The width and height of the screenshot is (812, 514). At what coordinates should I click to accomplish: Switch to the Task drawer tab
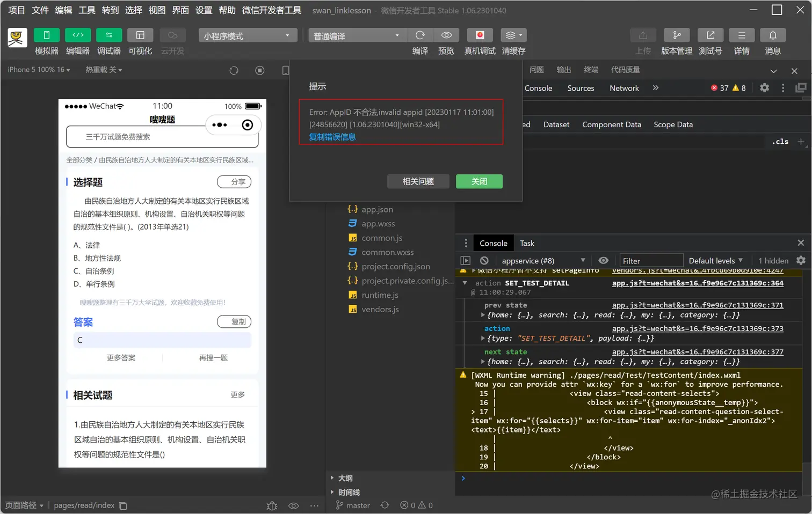click(x=527, y=243)
